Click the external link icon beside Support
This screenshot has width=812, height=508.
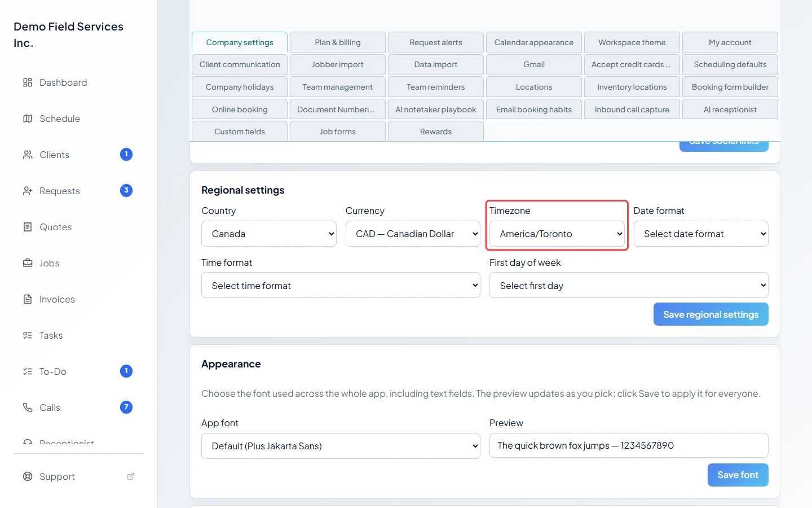click(131, 476)
